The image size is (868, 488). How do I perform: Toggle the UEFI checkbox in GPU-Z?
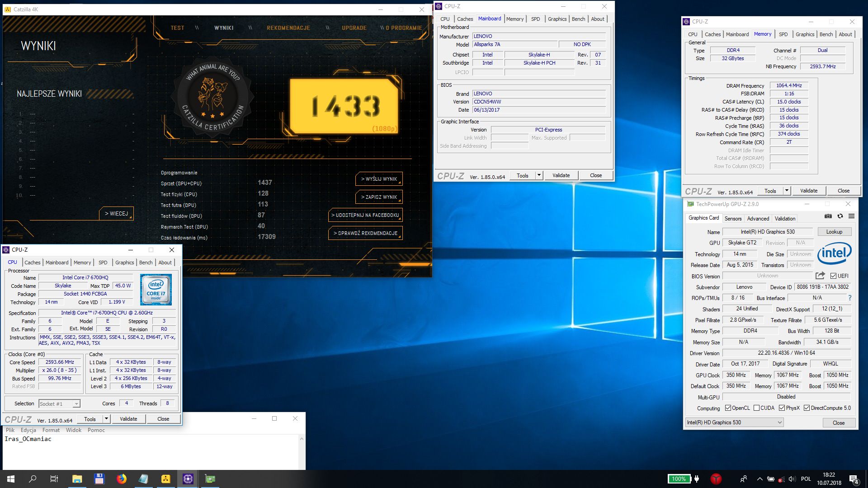tap(833, 276)
